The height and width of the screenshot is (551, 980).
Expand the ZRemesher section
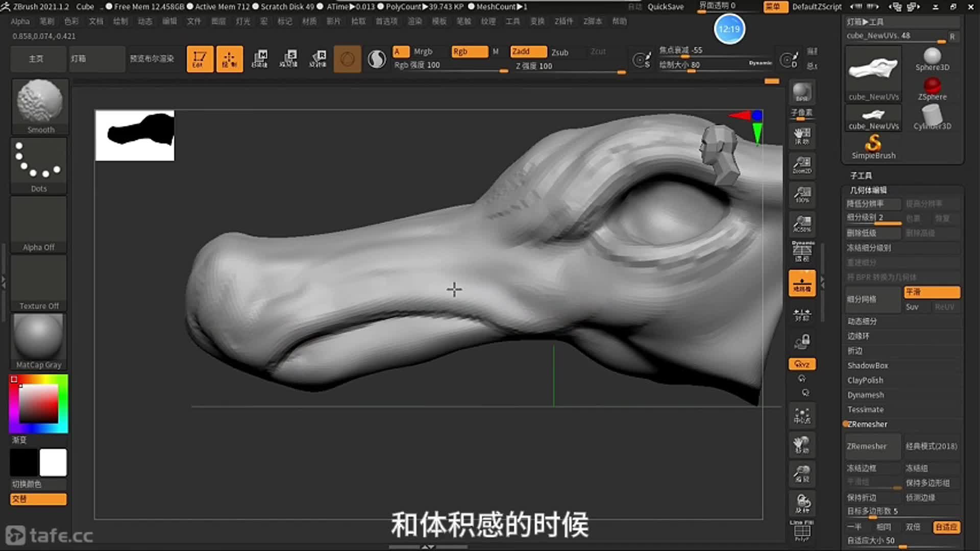pos(868,424)
